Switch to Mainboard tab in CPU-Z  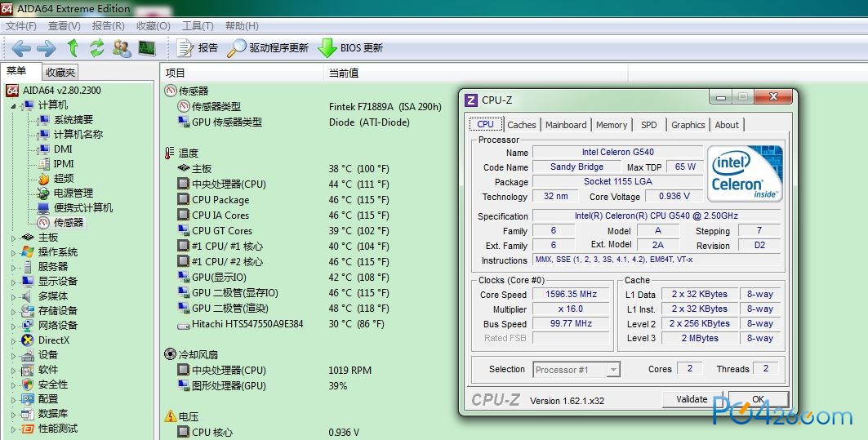point(566,125)
